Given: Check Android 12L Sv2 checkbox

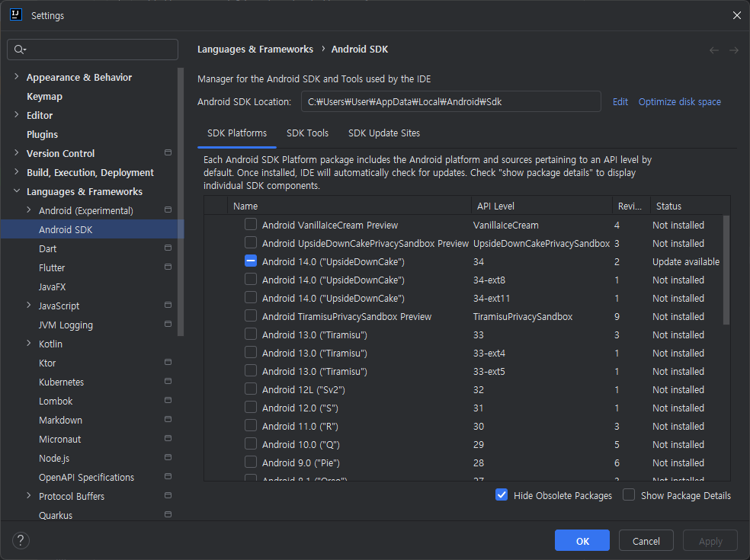Looking at the screenshot, I should (251, 389).
